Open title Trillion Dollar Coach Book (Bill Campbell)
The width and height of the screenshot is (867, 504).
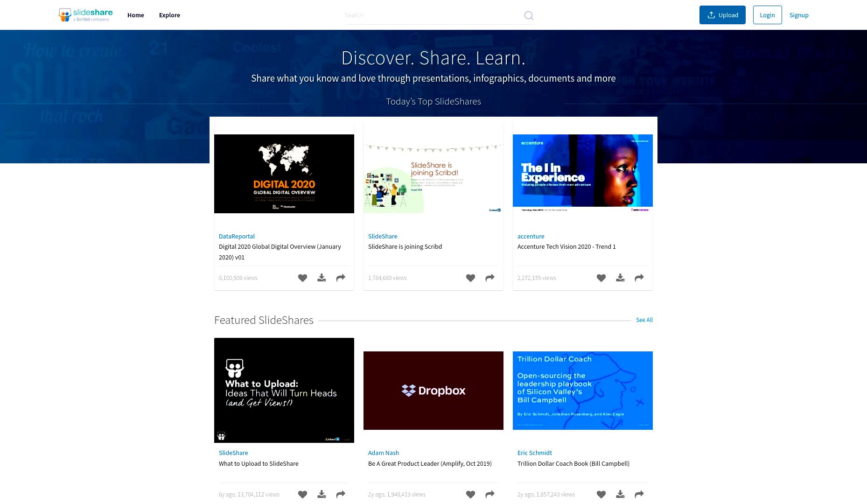tap(573, 464)
